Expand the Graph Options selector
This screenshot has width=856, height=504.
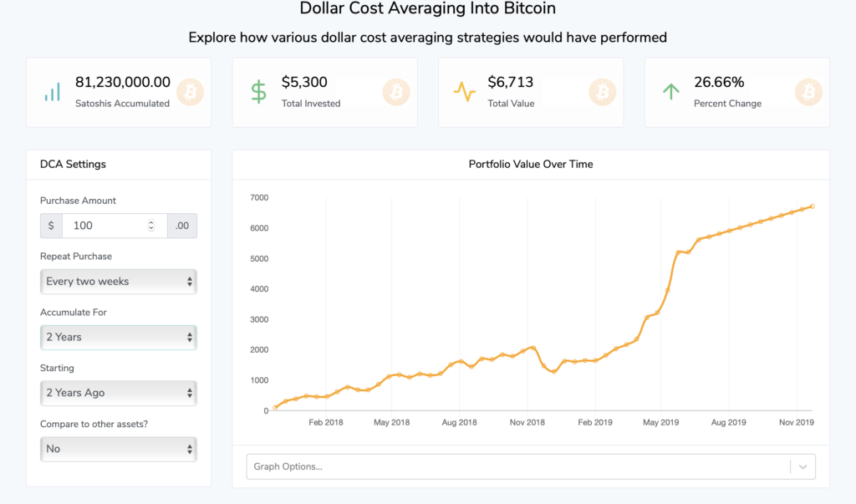[x=518, y=467]
